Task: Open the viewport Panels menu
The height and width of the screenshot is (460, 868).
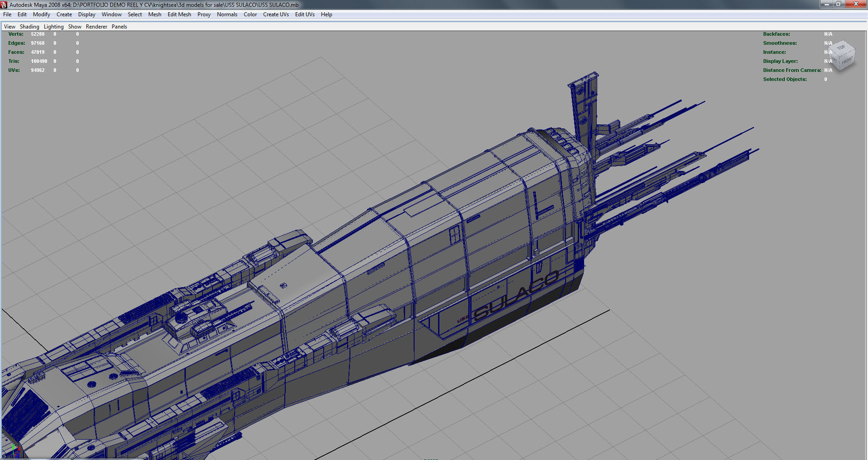Action: [x=119, y=27]
